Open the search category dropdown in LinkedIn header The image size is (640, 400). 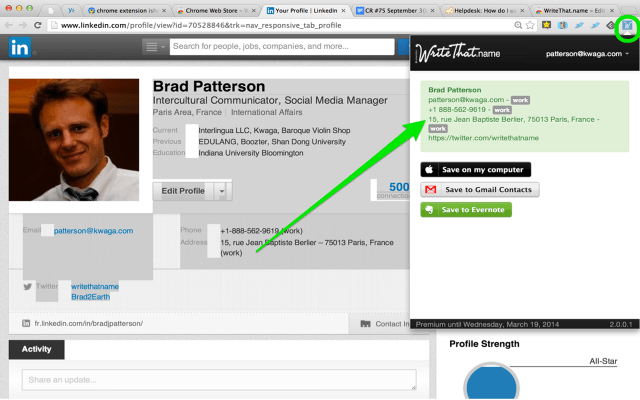click(156, 47)
